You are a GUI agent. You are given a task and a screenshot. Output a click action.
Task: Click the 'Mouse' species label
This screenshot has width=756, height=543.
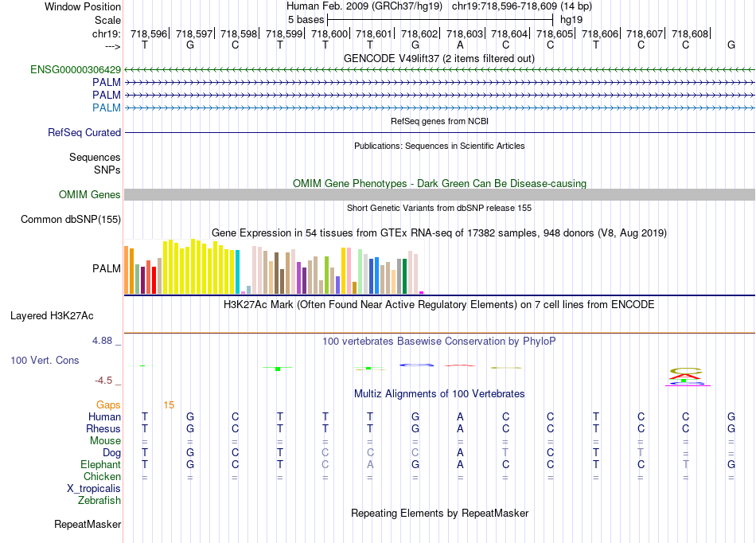point(105,441)
